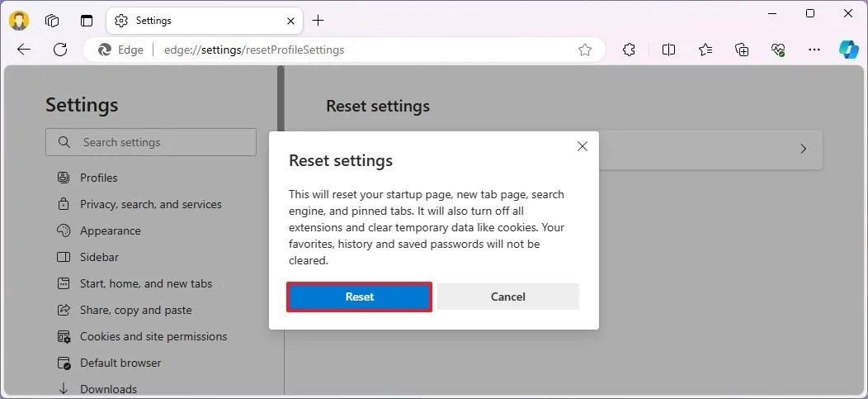Open Sidebar settings
868x399 pixels.
[x=88, y=257]
